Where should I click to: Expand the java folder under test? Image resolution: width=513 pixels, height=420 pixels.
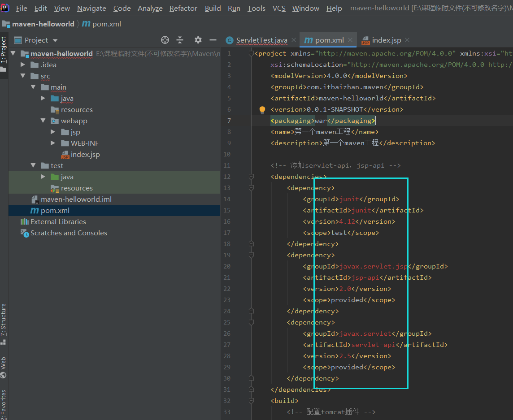click(x=43, y=177)
